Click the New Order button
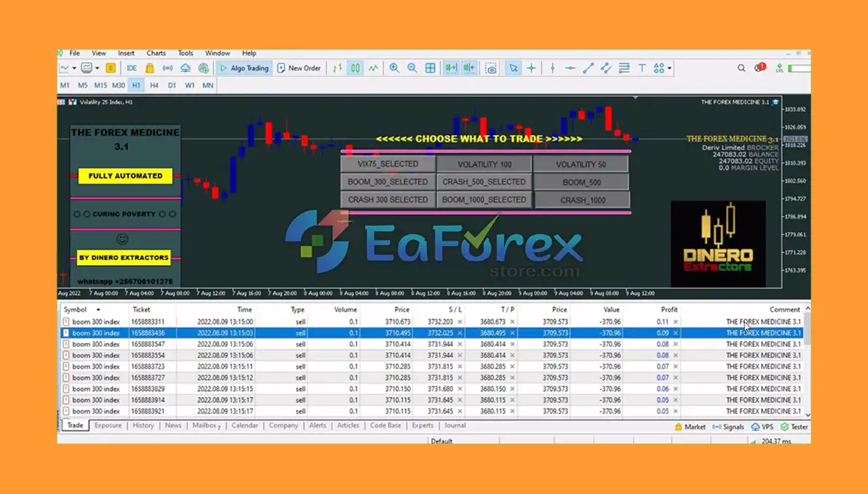 click(299, 68)
